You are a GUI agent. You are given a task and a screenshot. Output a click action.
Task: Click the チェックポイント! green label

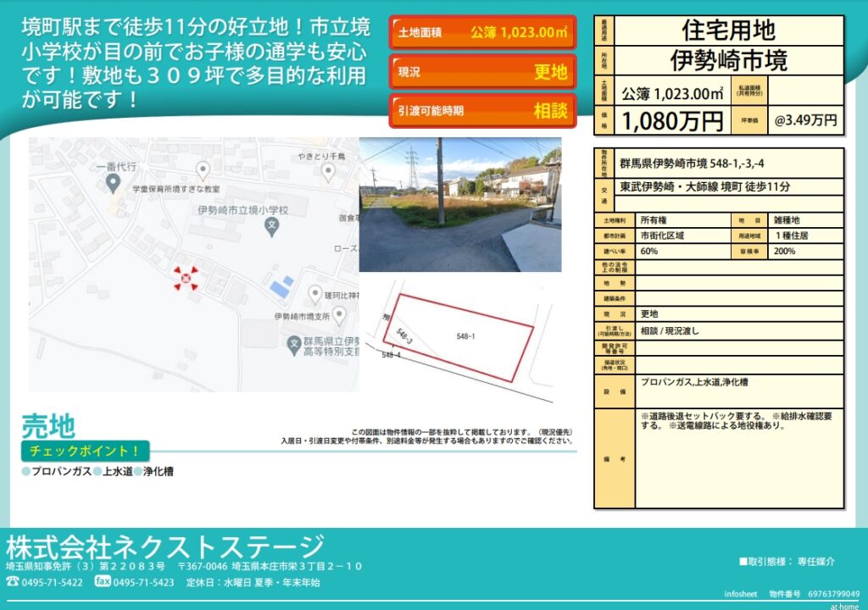[85, 452]
